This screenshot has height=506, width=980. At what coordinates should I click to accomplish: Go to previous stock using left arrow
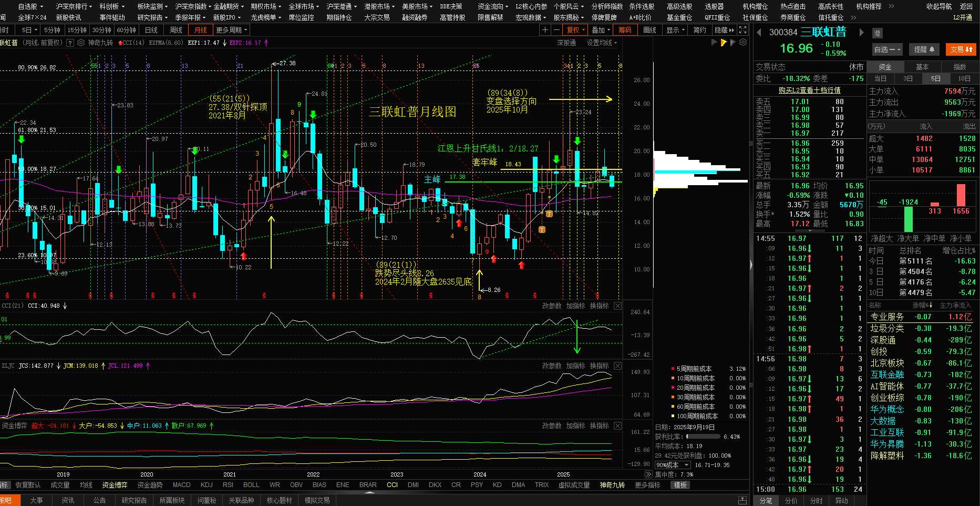pyautogui.click(x=759, y=32)
